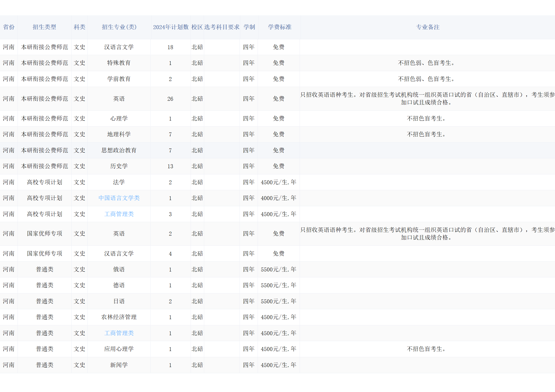Select the 特殊教育 major cell
This screenshot has width=555, height=392.
pyautogui.click(x=119, y=63)
